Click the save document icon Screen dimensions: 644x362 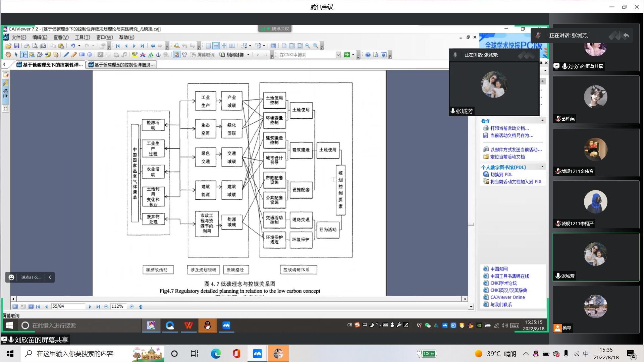coord(16,46)
